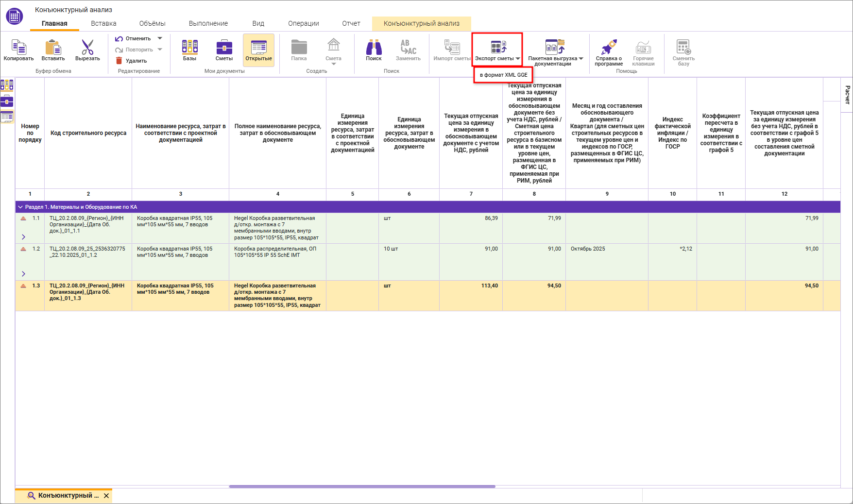The image size is (853, 504).
Task: Click the Paste (Вставить) clipboard icon
Action: point(53,48)
